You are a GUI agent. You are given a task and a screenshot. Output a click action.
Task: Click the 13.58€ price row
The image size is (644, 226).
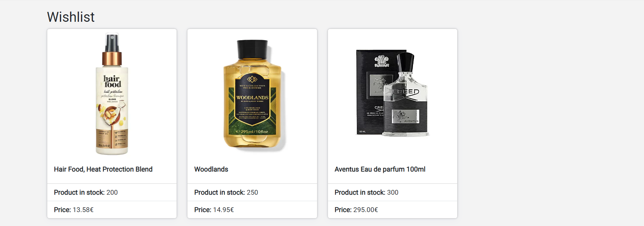click(112, 210)
